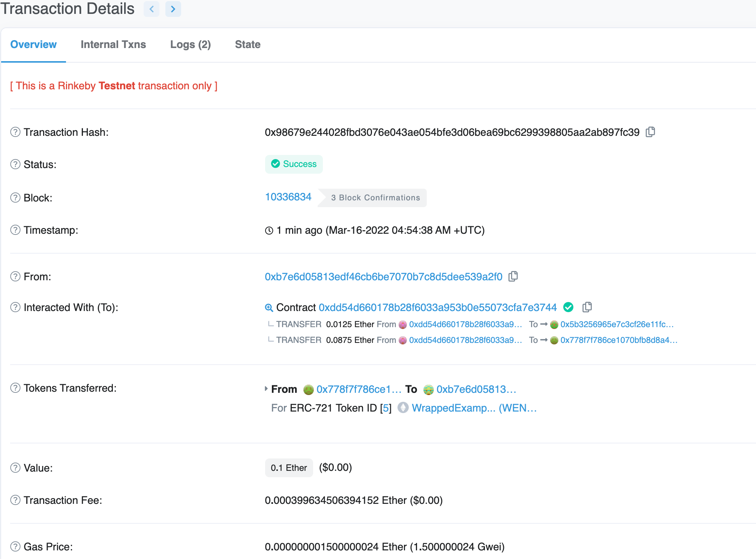Image resolution: width=756 pixels, height=559 pixels.
Task: Click the Transaction Hash help icon
Action: [x=15, y=132]
